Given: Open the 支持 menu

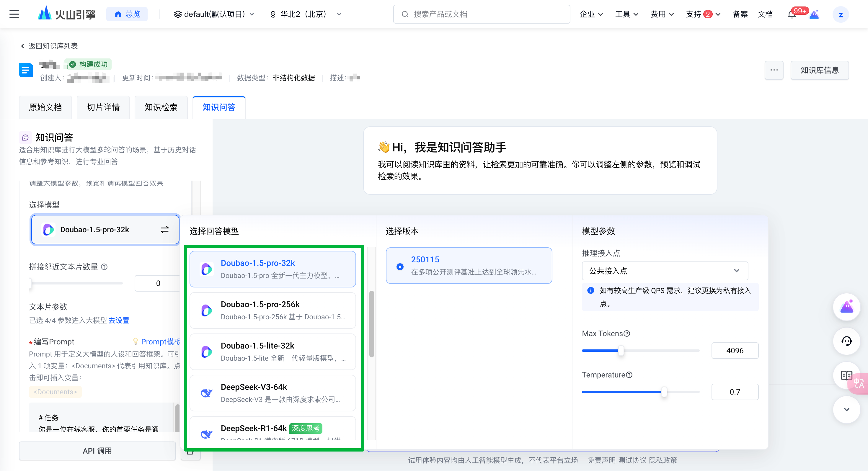Looking at the screenshot, I should tap(703, 14).
